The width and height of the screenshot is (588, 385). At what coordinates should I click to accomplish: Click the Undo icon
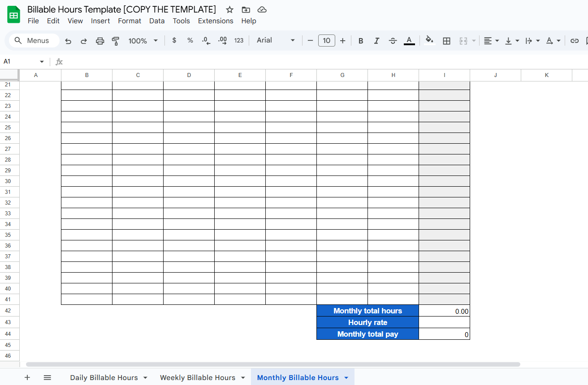pos(68,40)
